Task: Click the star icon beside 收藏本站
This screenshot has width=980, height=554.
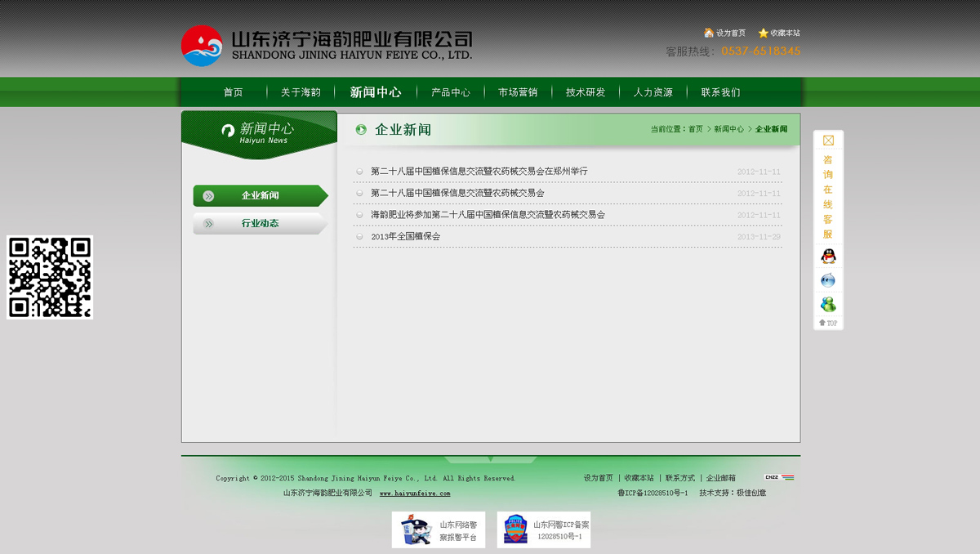Action: (763, 33)
